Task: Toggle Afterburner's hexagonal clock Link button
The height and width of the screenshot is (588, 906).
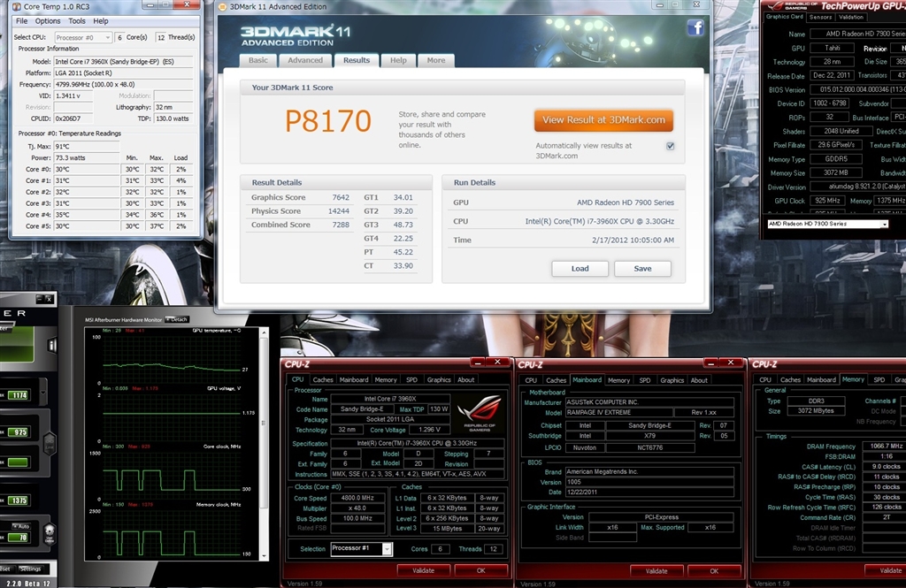Action: tap(50, 444)
